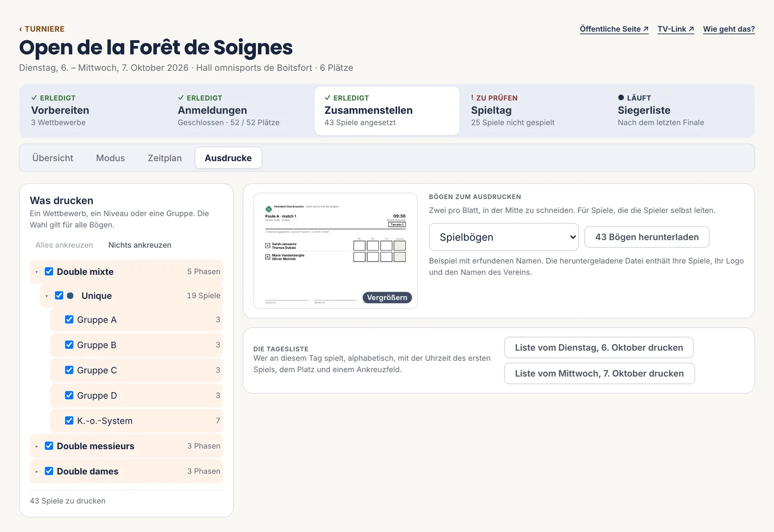Viewport: 774px width, 532px height.
Task: Open the TV-Link
Action: coord(676,29)
